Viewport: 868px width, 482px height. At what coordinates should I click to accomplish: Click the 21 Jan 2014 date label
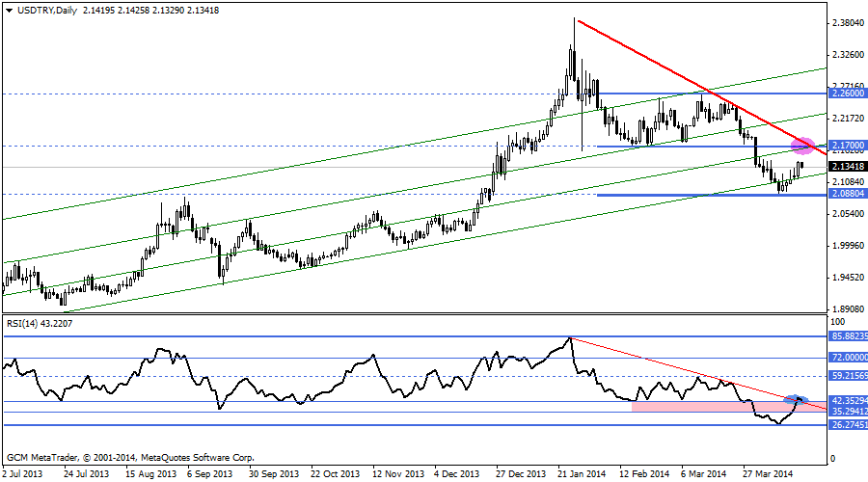click(582, 473)
